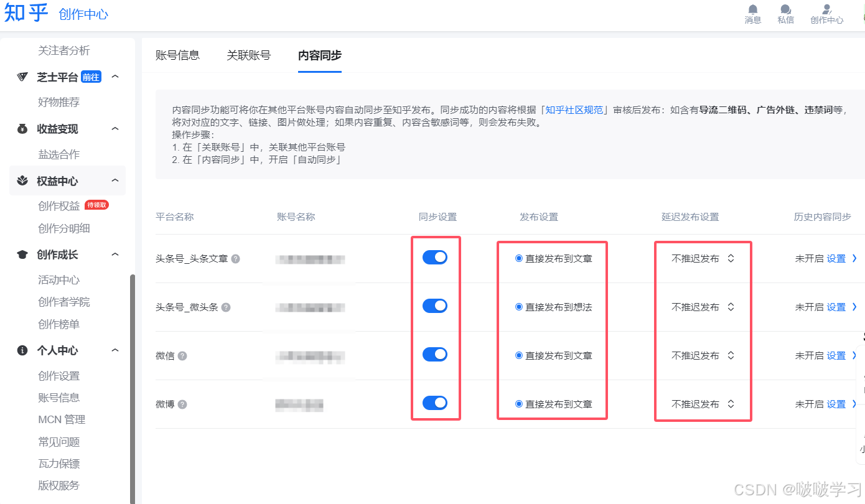Collapse the 个人中心 sidebar section
Image resolution: width=865 pixels, height=504 pixels.
[115, 350]
